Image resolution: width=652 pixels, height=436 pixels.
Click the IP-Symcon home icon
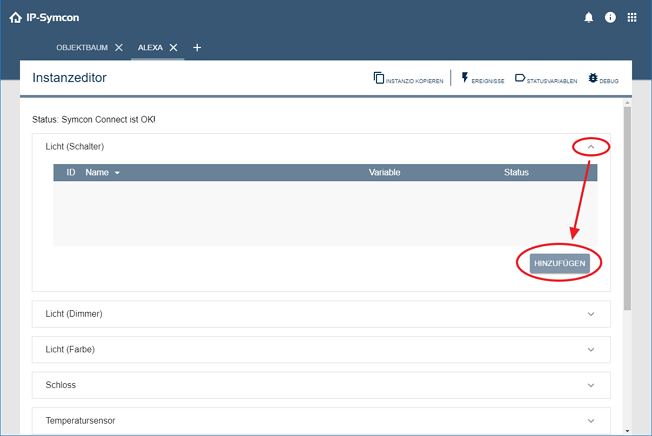(15, 17)
